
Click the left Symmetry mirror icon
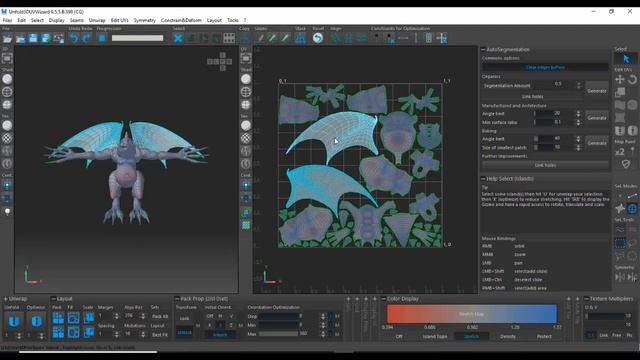click(620, 277)
